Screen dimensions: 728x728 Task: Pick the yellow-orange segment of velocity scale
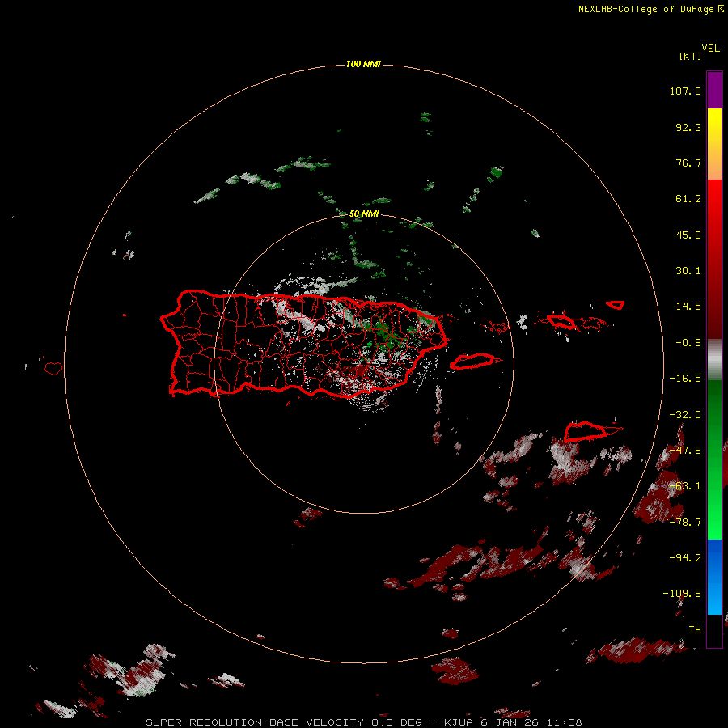[x=714, y=144]
